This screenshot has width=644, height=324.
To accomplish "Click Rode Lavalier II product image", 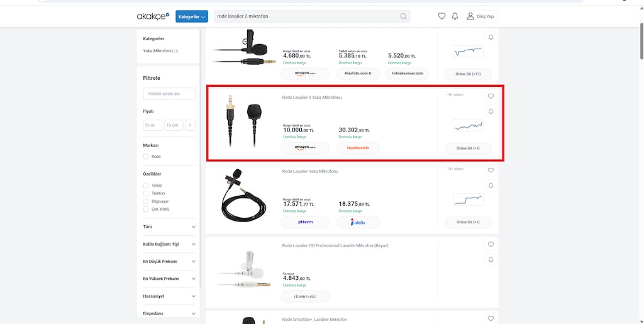I will coord(244,121).
